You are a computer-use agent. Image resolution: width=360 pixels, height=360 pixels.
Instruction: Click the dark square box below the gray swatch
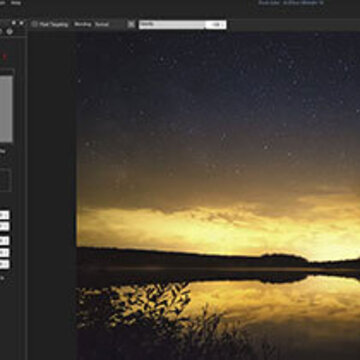click(5, 180)
